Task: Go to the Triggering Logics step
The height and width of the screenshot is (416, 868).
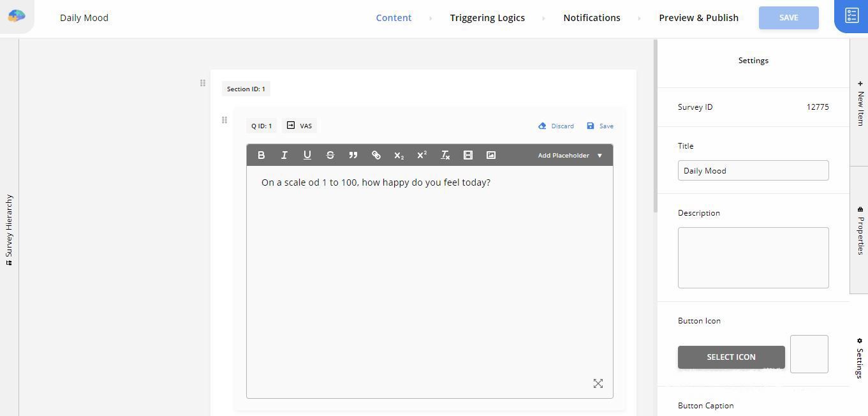Action: pos(487,18)
